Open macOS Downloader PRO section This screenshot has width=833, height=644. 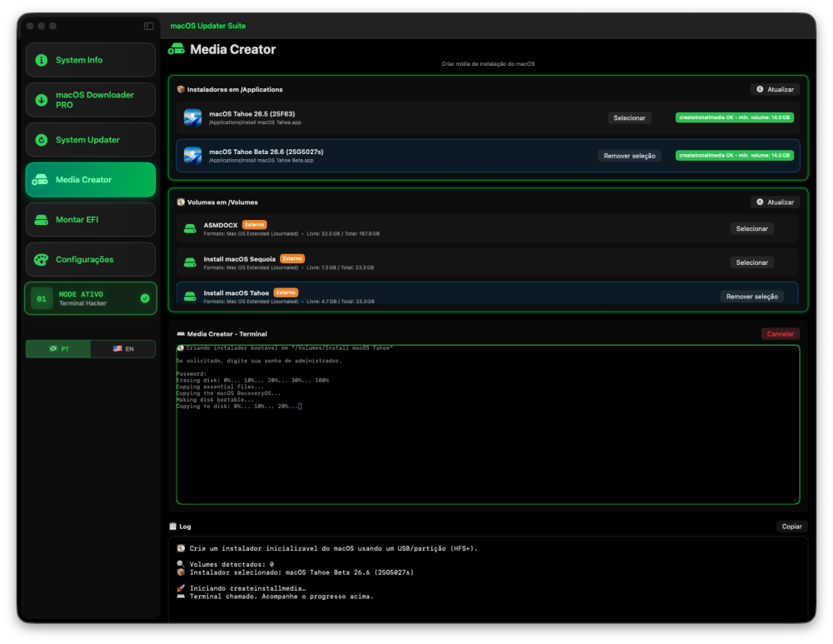click(x=90, y=100)
